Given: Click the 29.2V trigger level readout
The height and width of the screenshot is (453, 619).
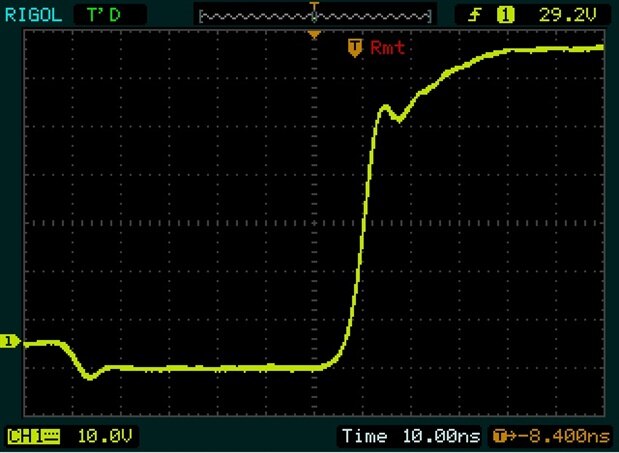Looking at the screenshot, I should pos(568,15).
